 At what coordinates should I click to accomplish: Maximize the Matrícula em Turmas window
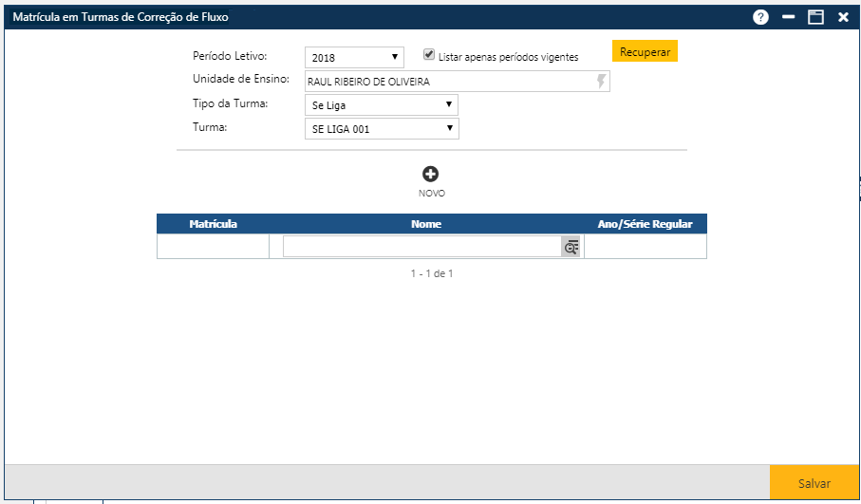click(x=815, y=17)
